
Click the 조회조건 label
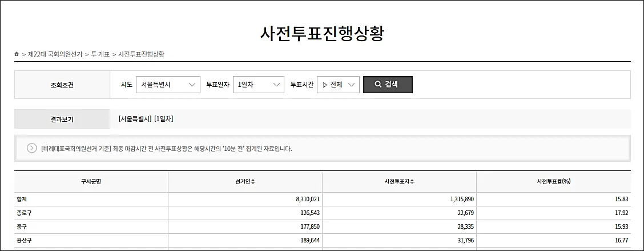pyautogui.click(x=62, y=85)
